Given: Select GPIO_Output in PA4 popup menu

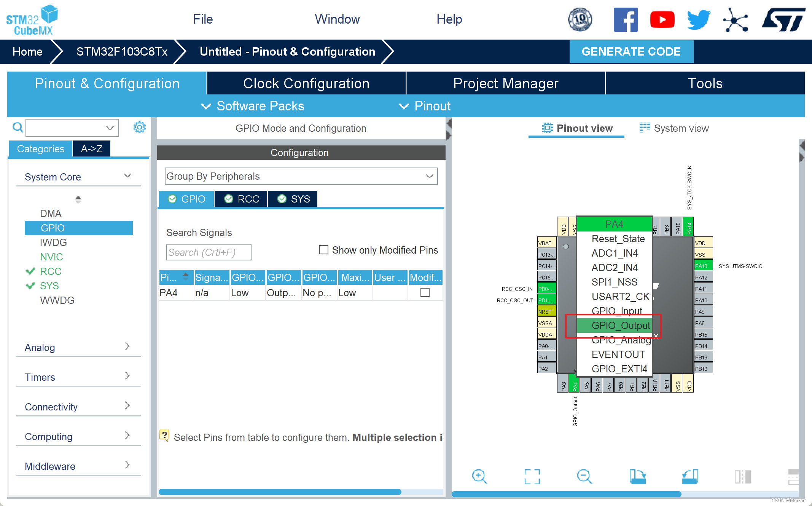Looking at the screenshot, I should coord(615,326).
